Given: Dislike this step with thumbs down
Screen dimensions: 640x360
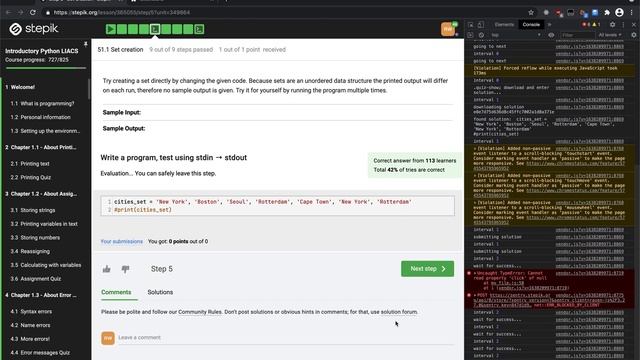Looking at the screenshot, I should [125, 269].
